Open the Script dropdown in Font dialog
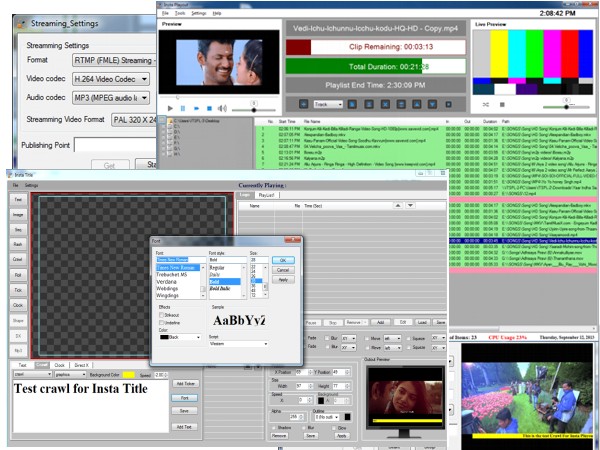The height and width of the screenshot is (450, 600). coord(238,344)
